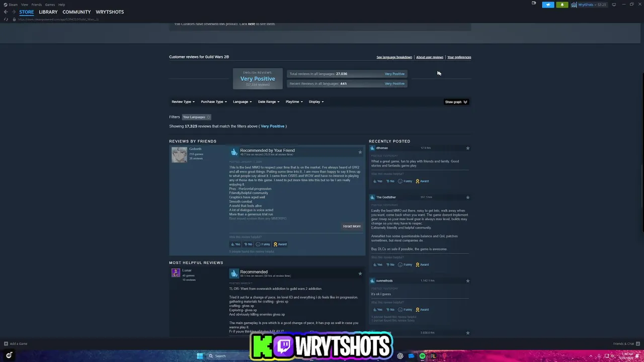Open Friends & Chat panel

[x=626, y=344]
